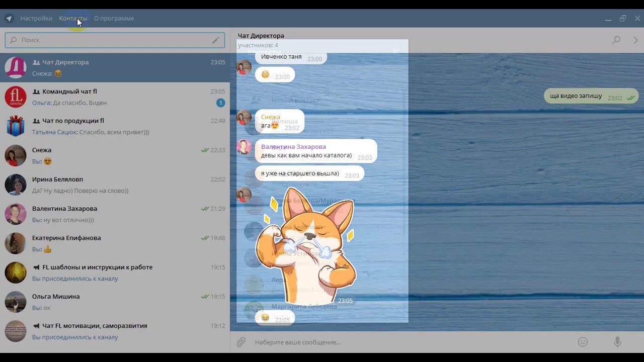Click the Ольга Мишина avatar
This screenshot has height=362, width=644.
coord(16,302)
